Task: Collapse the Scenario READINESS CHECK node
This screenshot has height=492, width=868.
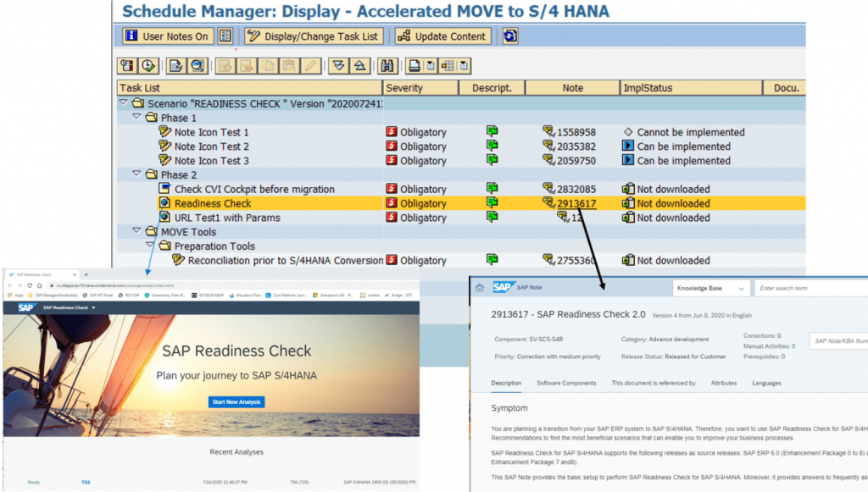Action: click(x=124, y=102)
